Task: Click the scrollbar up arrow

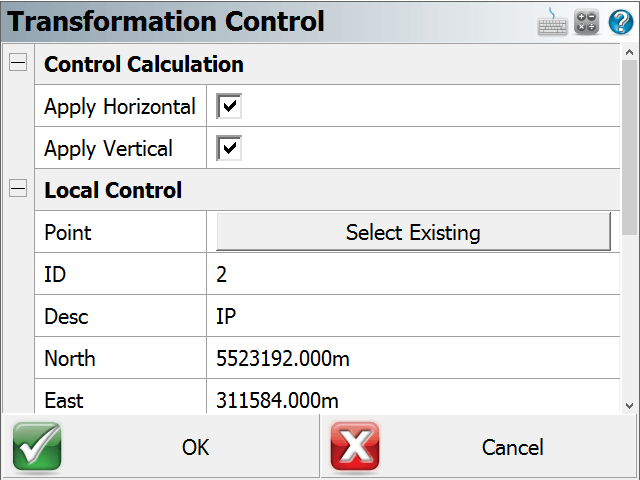Action: tap(629, 52)
